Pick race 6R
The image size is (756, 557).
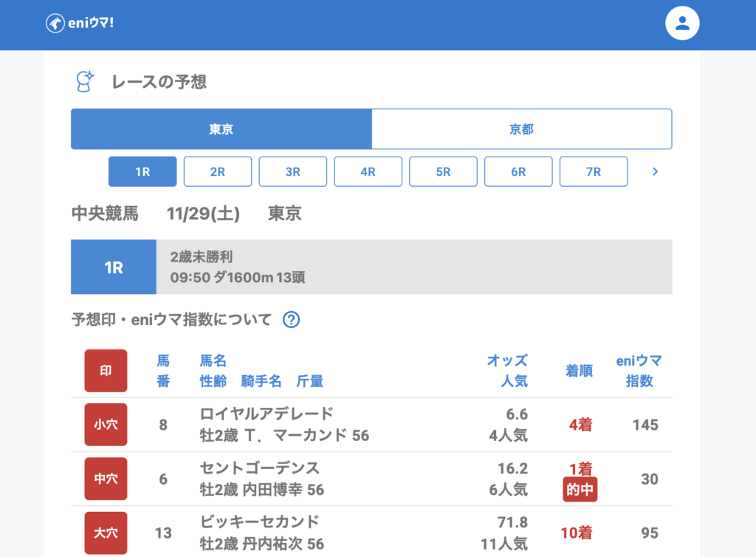click(518, 171)
